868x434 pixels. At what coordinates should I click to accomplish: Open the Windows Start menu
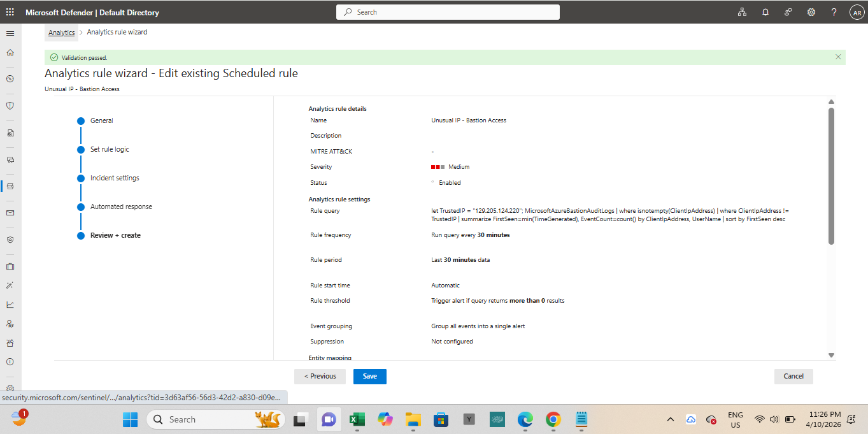[x=130, y=419]
